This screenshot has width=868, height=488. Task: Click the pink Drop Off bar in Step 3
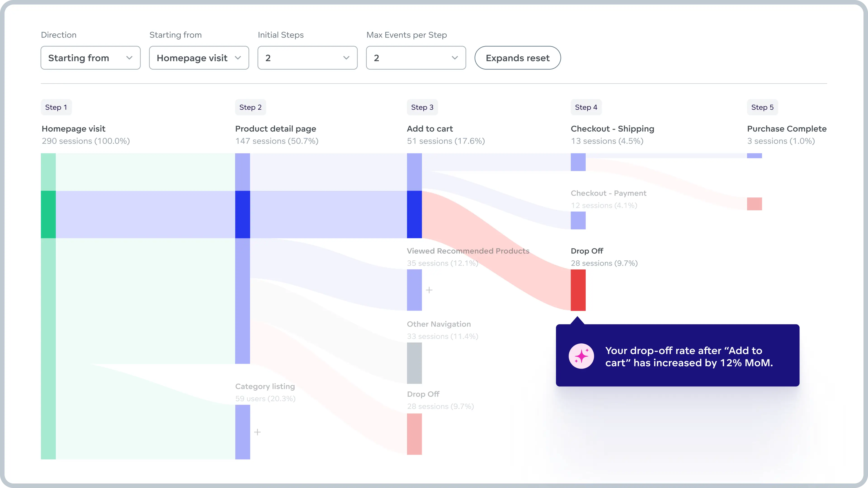pyautogui.click(x=414, y=434)
